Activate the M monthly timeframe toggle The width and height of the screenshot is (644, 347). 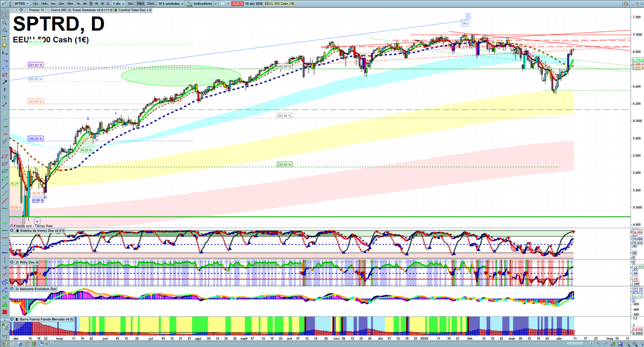click(102, 4)
